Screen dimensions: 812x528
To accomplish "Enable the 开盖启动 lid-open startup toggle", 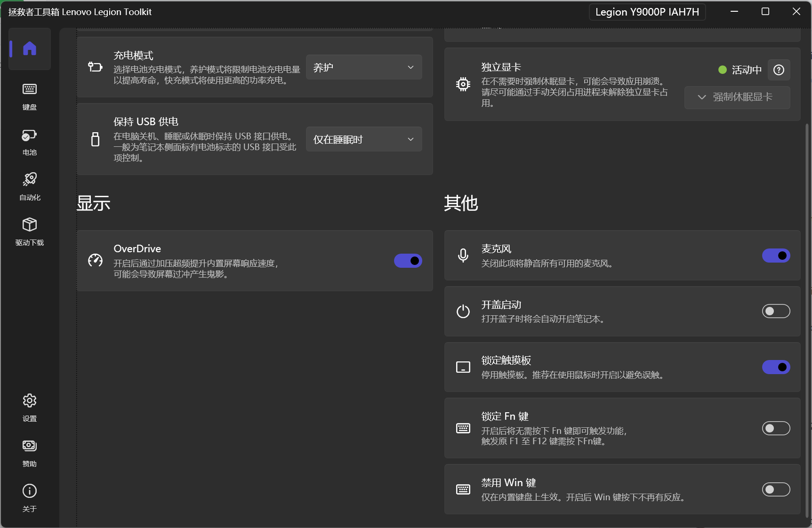I will point(776,311).
